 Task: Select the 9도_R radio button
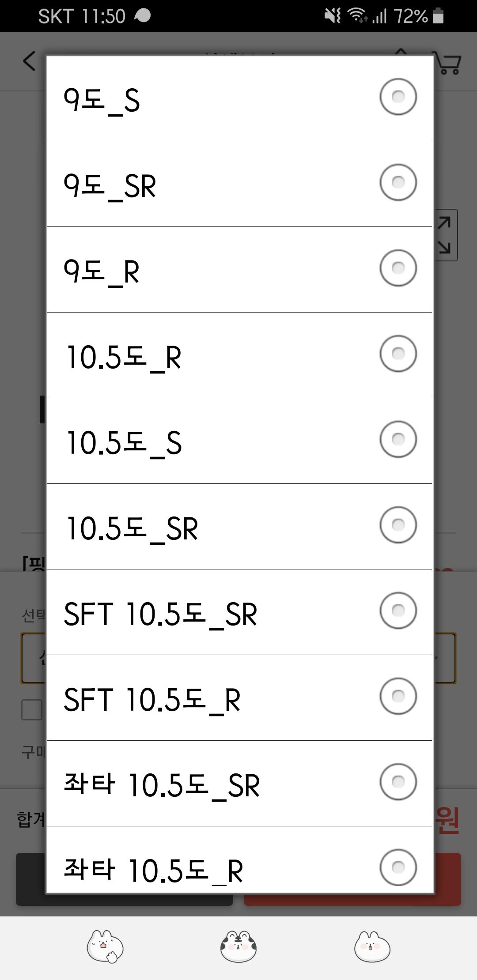point(398,268)
